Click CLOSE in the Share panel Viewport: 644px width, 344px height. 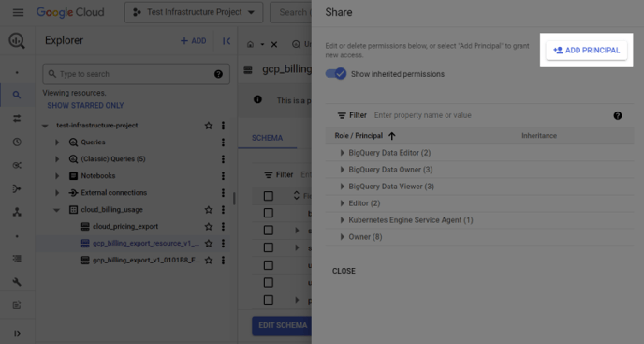tap(344, 271)
